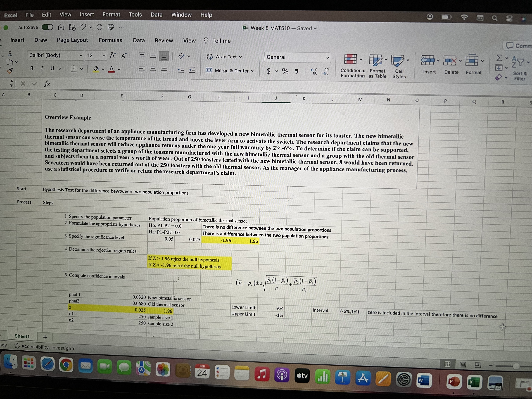Click the currency dollar sign icon
Screen dimensions: 532x399
pyautogui.click(x=269, y=71)
